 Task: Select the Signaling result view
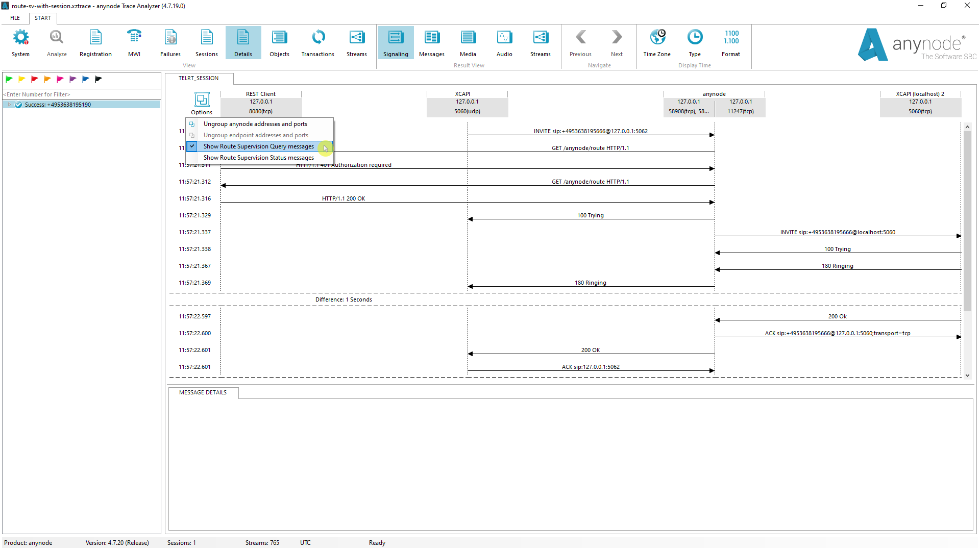[396, 43]
